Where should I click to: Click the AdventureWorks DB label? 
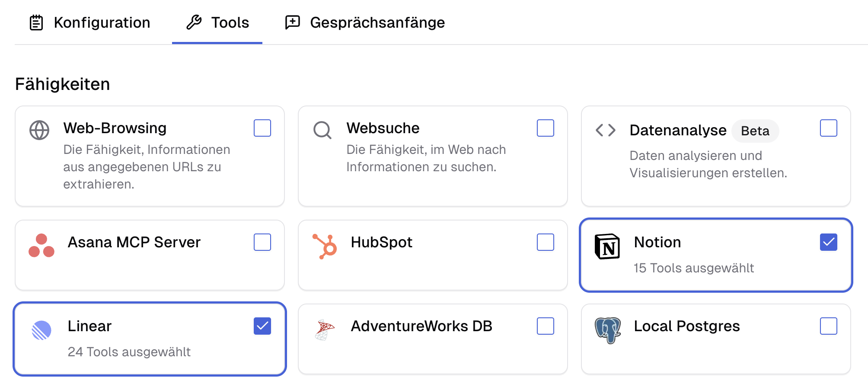tap(421, 326)
